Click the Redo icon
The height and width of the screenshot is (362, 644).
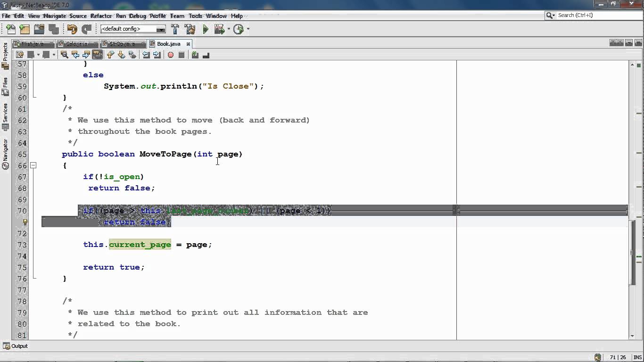pos(86,29)
